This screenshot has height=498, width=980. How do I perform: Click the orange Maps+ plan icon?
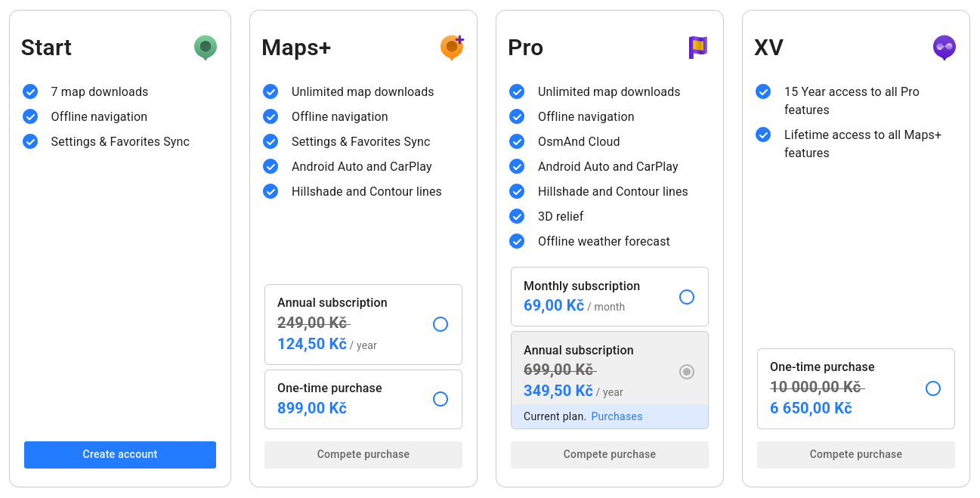click(451, 47)
